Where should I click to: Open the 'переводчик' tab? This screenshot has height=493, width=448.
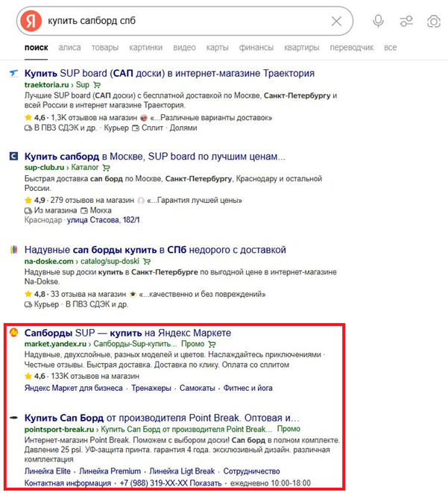pos(352,48)
